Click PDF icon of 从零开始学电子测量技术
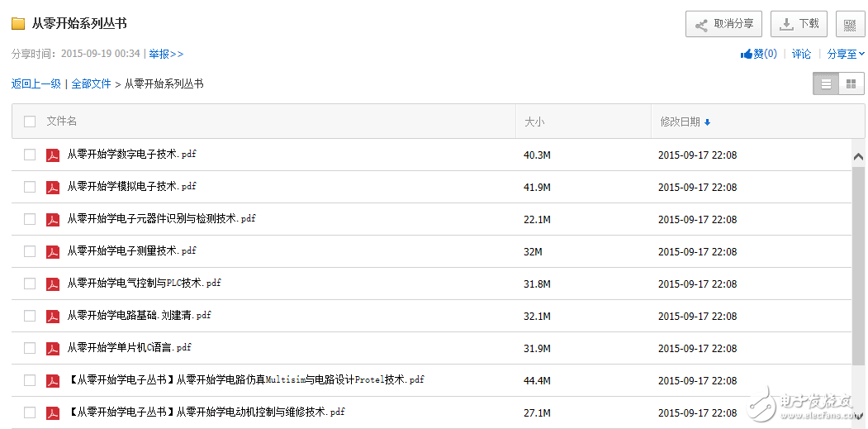The width and height of the screenshot is (868, 429). [53, 251]
